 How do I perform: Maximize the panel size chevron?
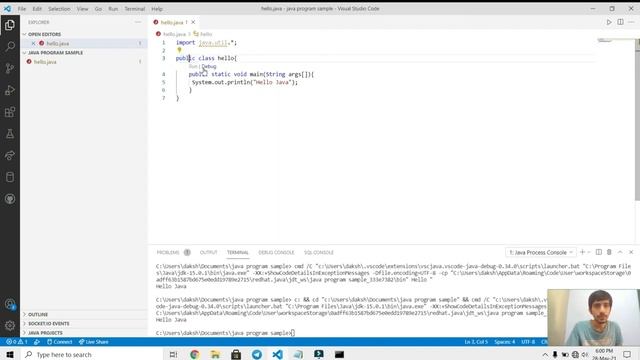coord(620,252)
